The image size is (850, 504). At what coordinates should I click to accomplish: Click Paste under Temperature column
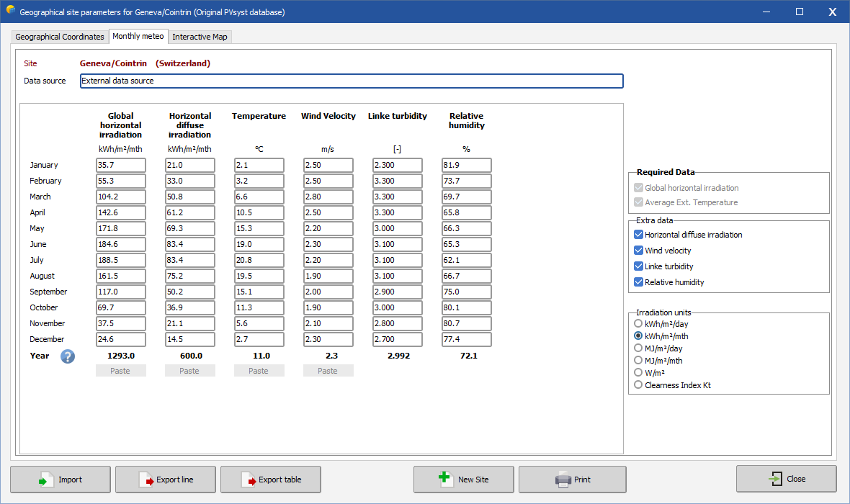(259, 371)
